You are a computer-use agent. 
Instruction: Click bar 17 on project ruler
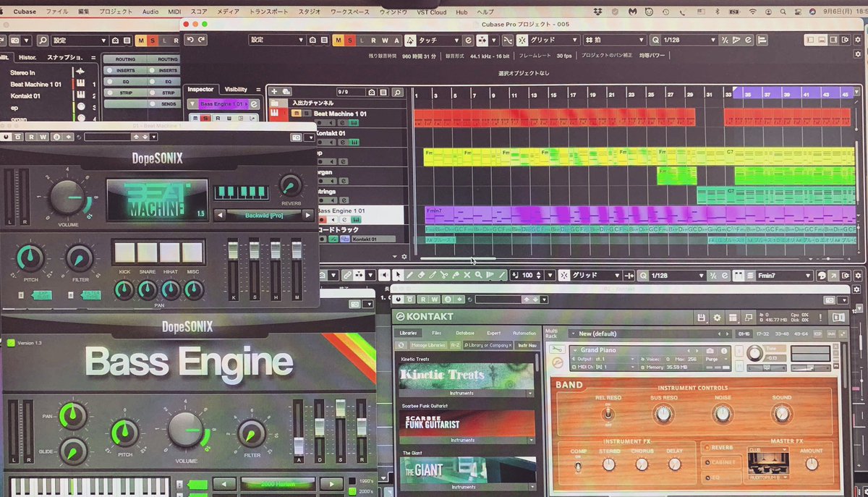click(x=571, y=95)
